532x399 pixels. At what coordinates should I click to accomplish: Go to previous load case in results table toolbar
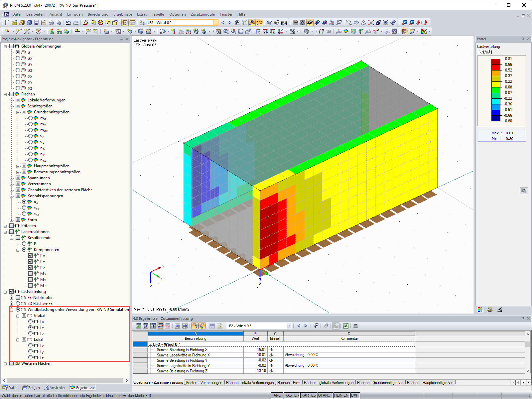coord(299,326)
